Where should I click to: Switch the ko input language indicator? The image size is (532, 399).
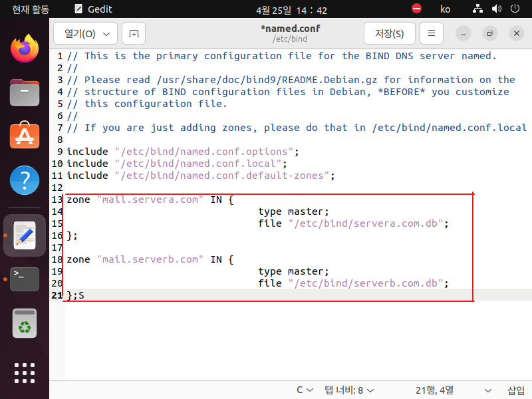pyautogui.click(x=445, y=9)
